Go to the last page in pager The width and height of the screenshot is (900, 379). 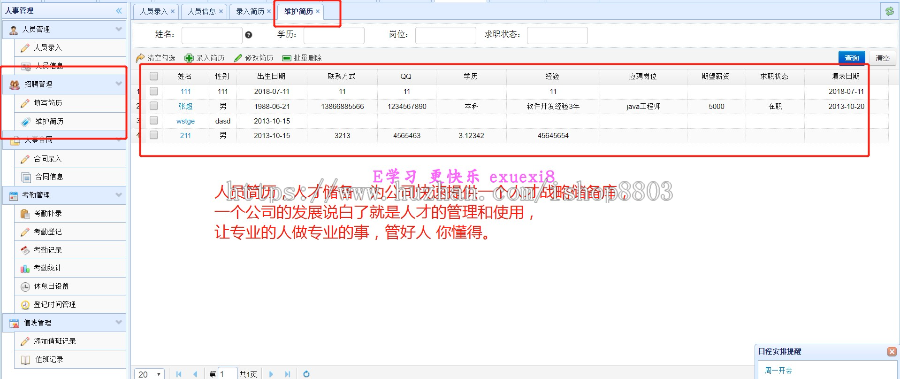pyautogui.click(x=287, y=374)
